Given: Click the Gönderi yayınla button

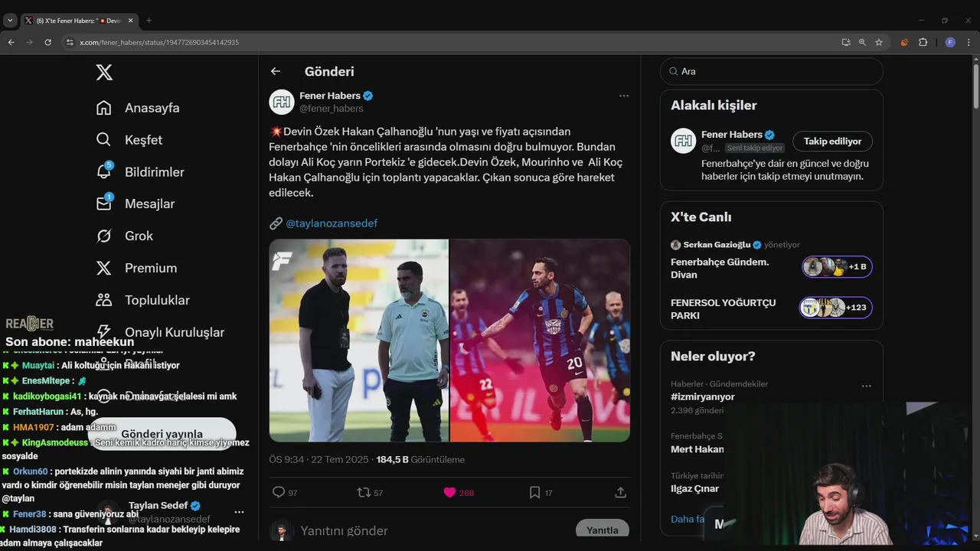Looking at the screenshot, I should coord(162,434).
